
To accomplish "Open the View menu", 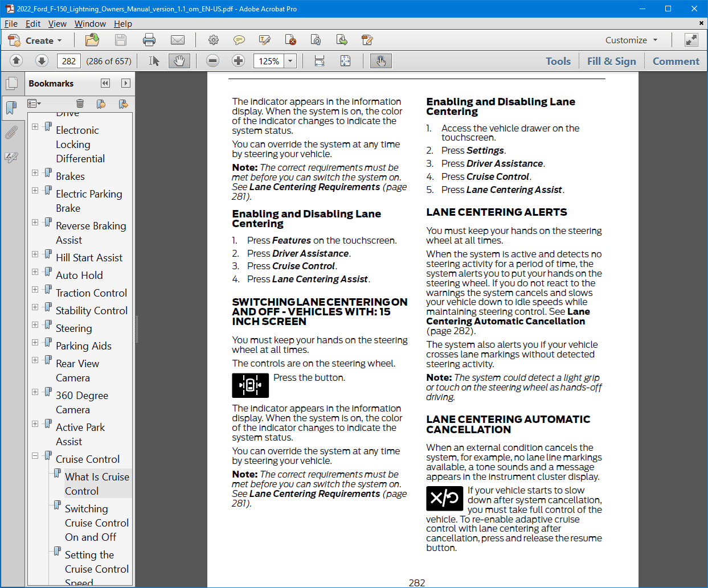I will point(57,23).
